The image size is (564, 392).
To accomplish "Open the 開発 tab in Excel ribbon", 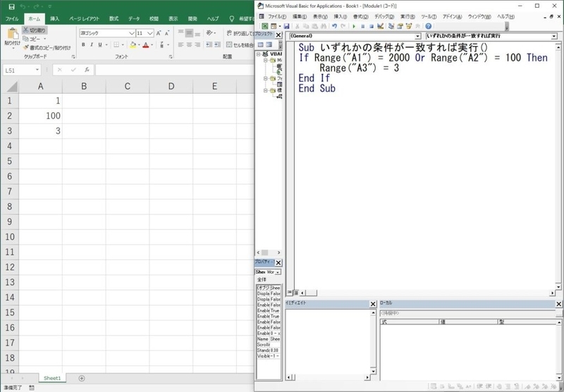I will [192, 19].
